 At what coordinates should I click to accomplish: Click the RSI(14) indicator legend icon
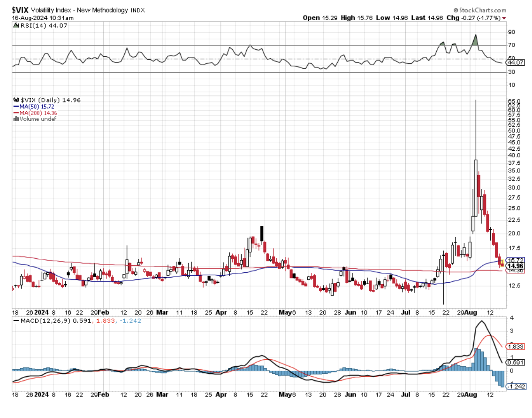coord(16,25)
